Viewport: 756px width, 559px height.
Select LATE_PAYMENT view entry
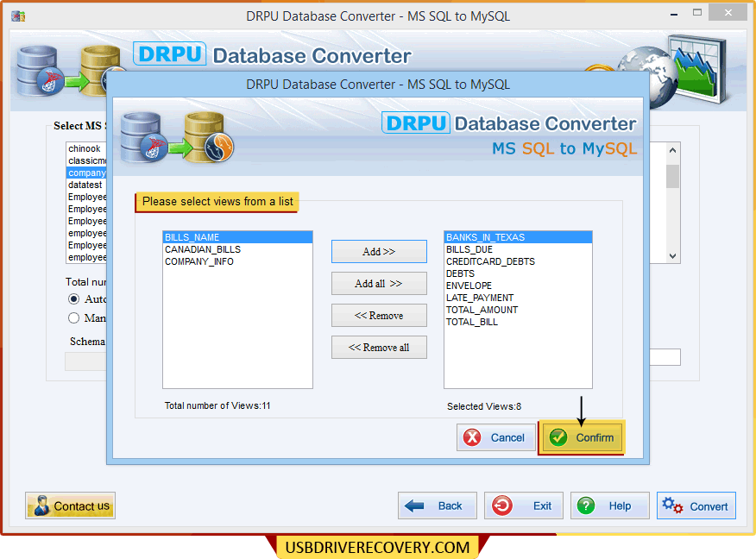(x=518, y=298)
